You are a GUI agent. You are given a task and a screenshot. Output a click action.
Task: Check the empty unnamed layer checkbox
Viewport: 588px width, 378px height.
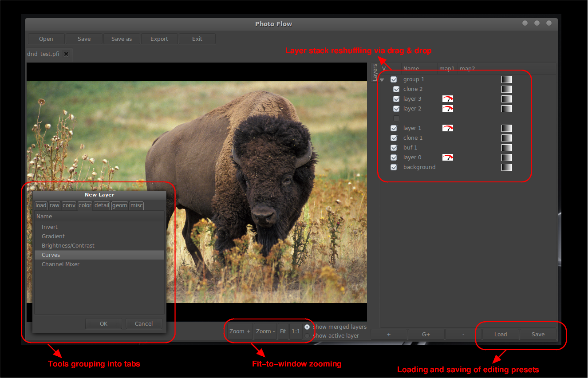tap(396, 118)
